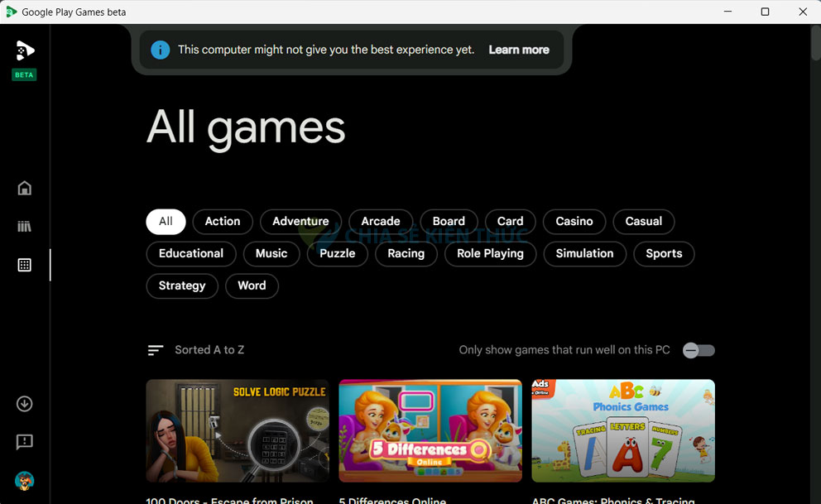Open your game Library from sidebar
The height and width of the screenshot is (504, 821).
24,226
